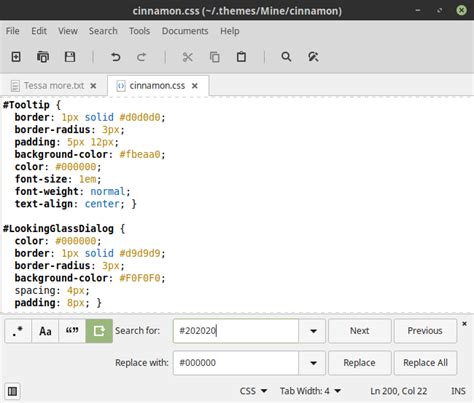474x403 pixels.
Task: Open the Tab Width dropdown
Action: [x=310, y=391]
